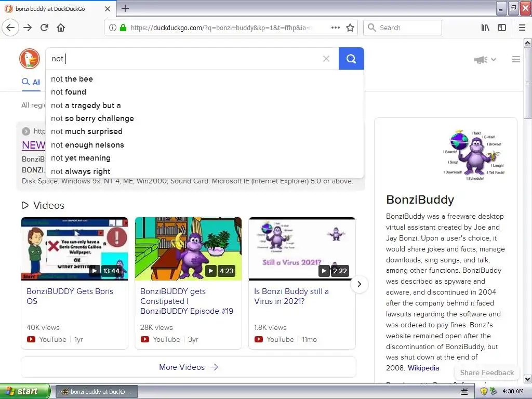
Task: Select the bonzi buddy taskbar window button
Action: click(x=96, y=392)
